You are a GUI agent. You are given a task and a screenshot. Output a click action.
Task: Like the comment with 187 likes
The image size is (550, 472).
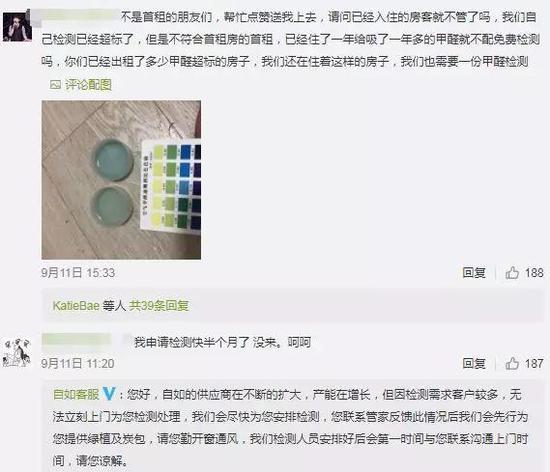(x=512, y=363)
